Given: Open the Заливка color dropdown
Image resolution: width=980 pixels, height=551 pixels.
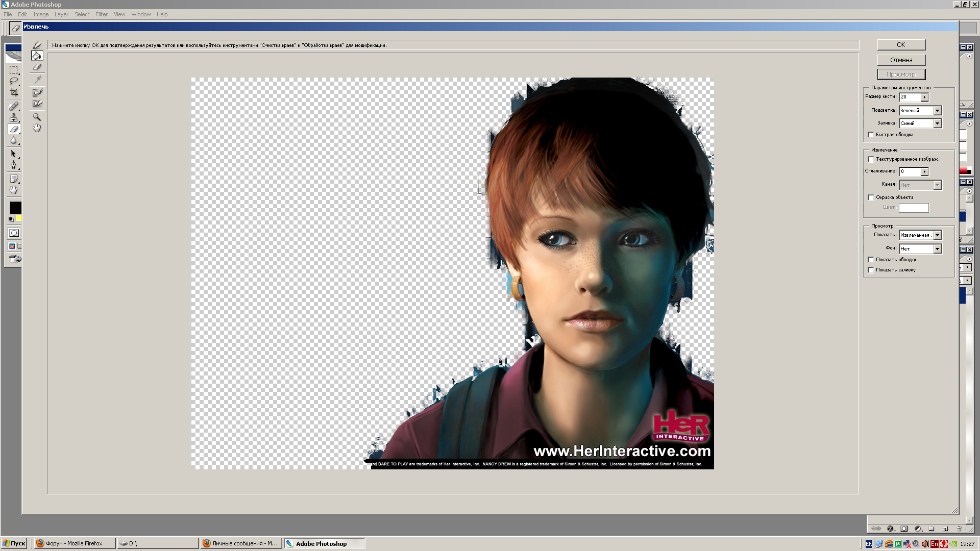Looking at the screenshot, I should click(937, 123).
